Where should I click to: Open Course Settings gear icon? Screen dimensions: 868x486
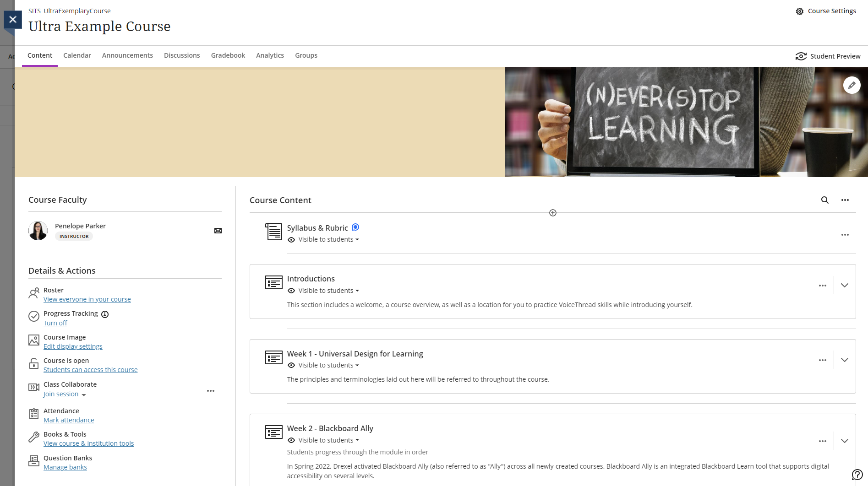point(799,11)
